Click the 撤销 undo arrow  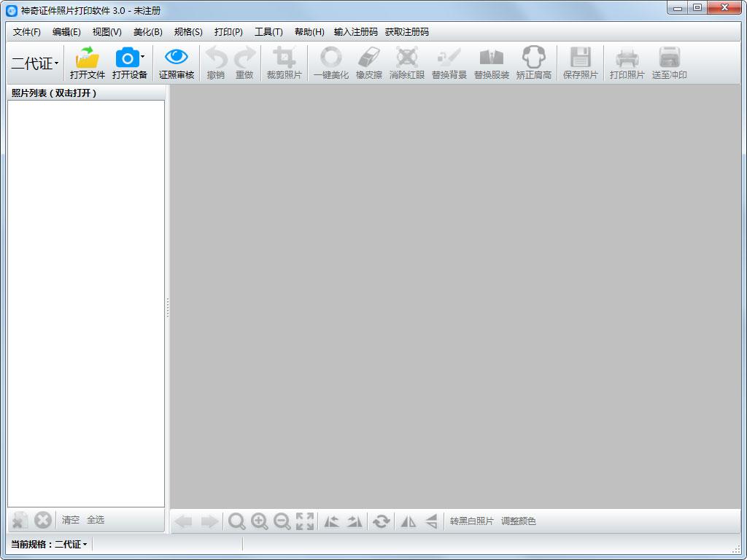point(216,58)
